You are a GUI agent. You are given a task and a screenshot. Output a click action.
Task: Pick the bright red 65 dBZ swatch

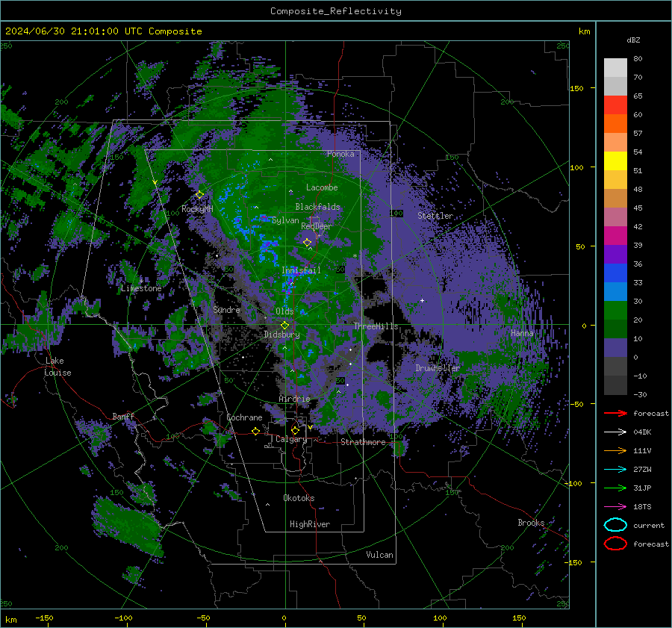click(x=615, y=105)
